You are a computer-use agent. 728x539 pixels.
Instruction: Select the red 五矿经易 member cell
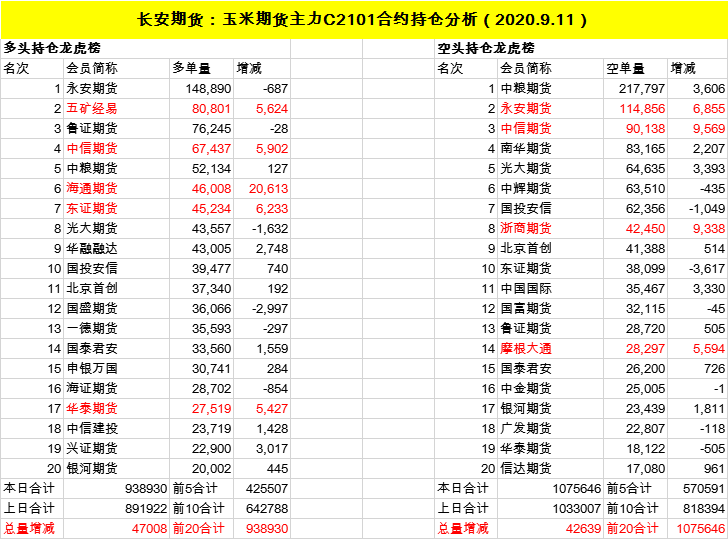(117, 108)
